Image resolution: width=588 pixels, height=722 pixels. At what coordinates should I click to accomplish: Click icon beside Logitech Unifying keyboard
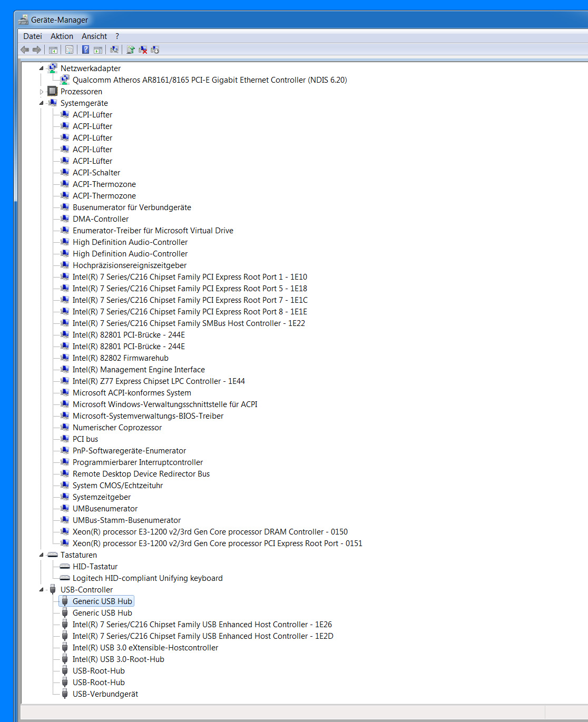click(x=64, y=578)
